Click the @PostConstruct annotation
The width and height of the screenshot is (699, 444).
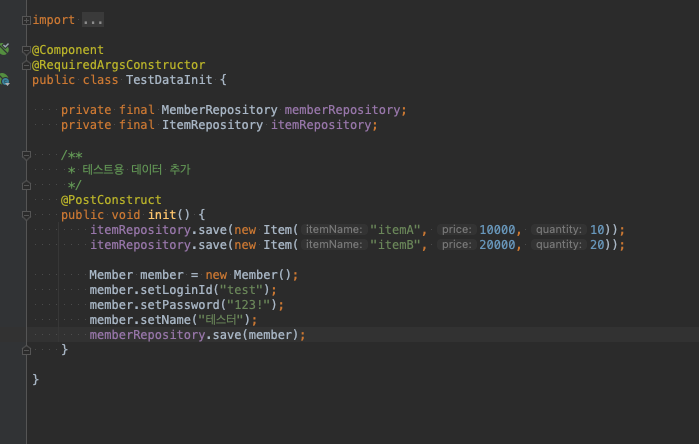point(111,200)
